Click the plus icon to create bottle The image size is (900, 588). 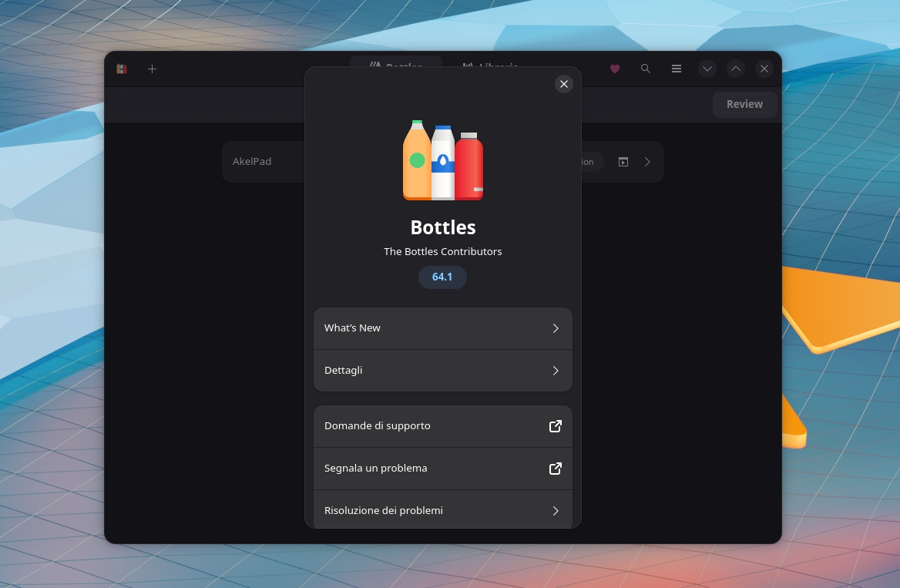coord(152,69)
